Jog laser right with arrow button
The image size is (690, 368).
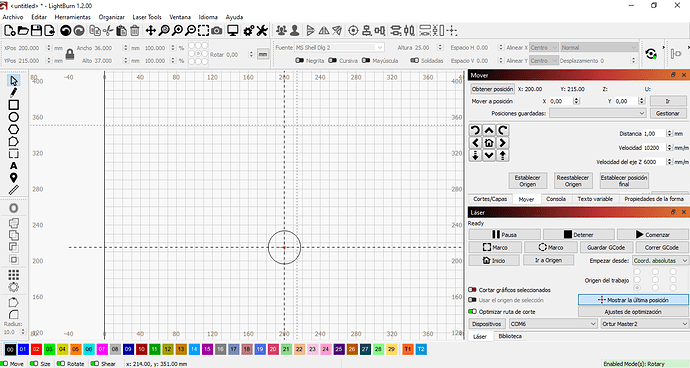503,143
